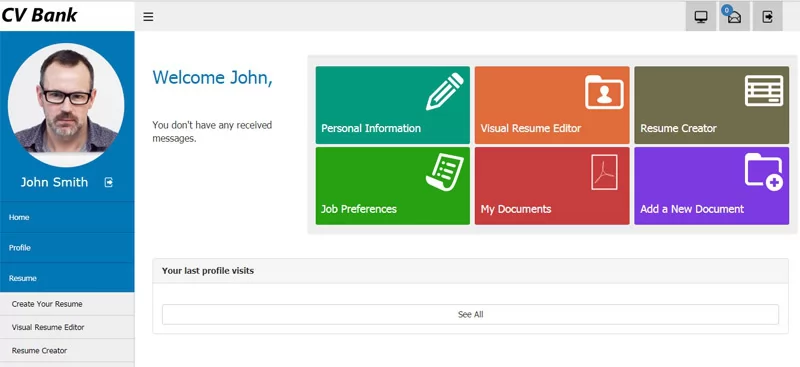The image size is (800, 367).
Task: Click the pencil icon on Personal Information
Action: point(445,91)
